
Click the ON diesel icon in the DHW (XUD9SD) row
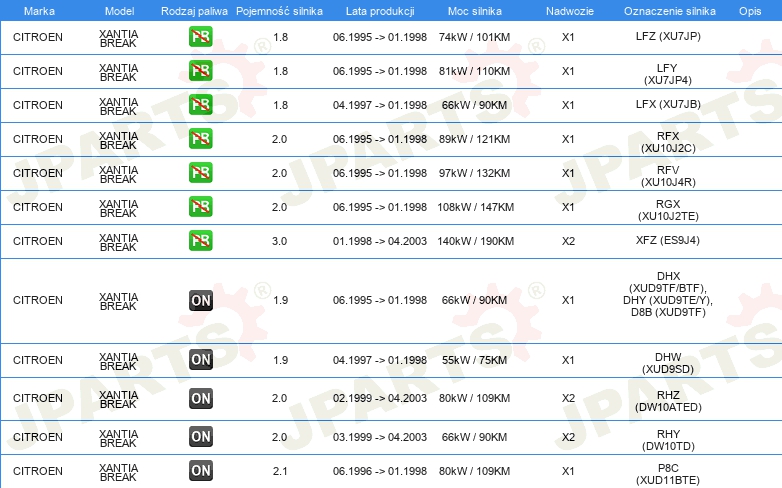pyautogui.click(x=201, y=359)
